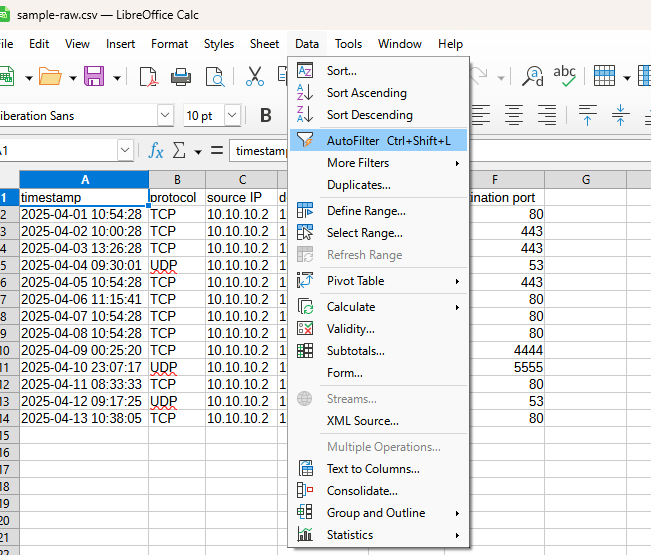The image size is (651, 555).
Task: Toggle AutoFilter in the Data menu
Action: point(388,141)
